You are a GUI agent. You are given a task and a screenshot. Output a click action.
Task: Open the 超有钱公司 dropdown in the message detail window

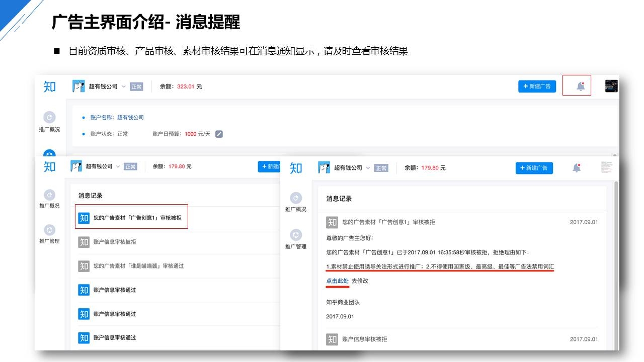[368, 168]
